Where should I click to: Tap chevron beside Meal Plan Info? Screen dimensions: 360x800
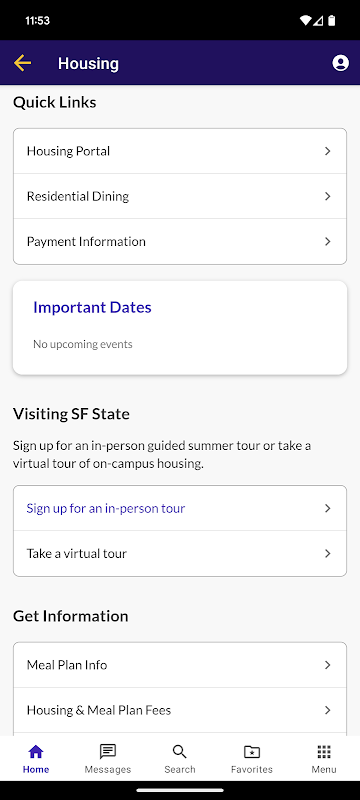coord(328,665)
